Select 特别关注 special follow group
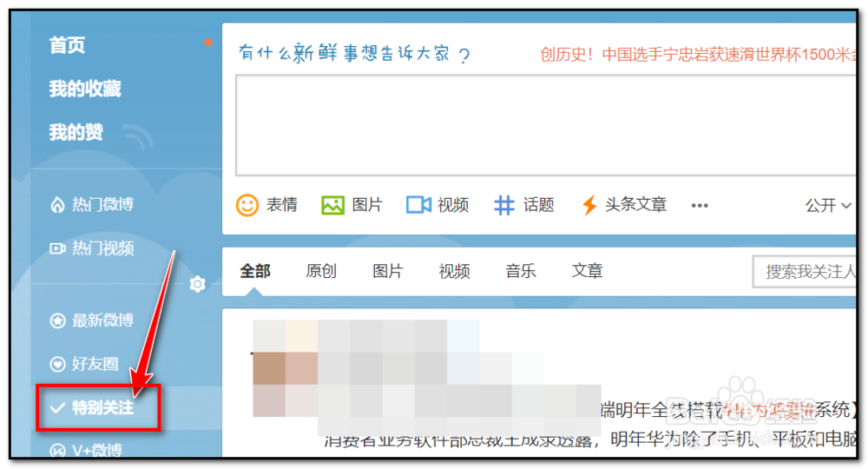868x469 pixels. pos(102,408)
